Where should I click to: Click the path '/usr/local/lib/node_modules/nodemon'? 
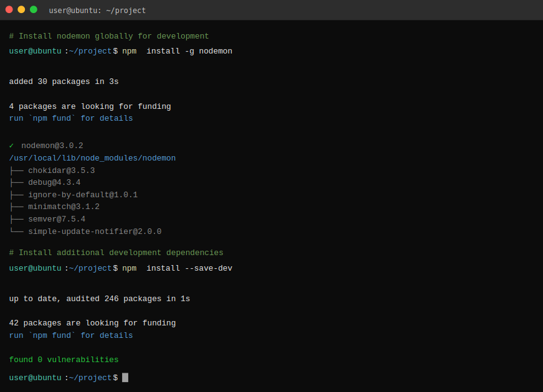92,158
